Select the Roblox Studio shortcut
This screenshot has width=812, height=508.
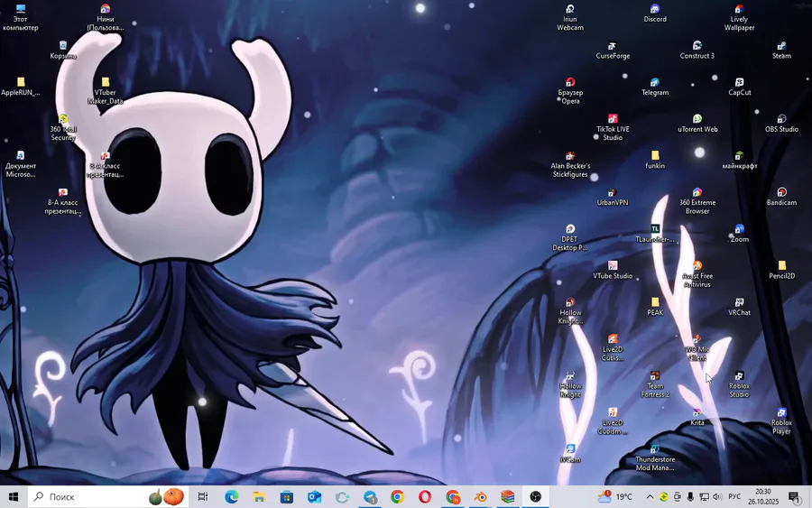click(740, 384)
